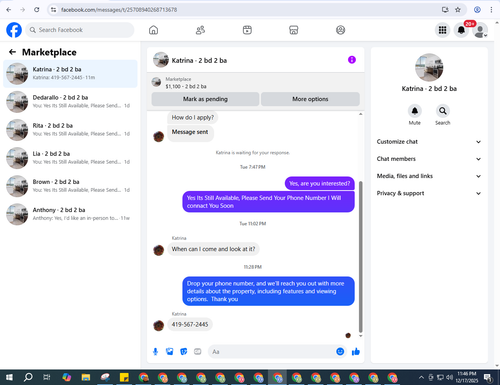Image resolution: width=500 pixels, height=385 pixels.
Task: Expand Customize chat section
Action: pyautogui.click(x=429, y=142)
